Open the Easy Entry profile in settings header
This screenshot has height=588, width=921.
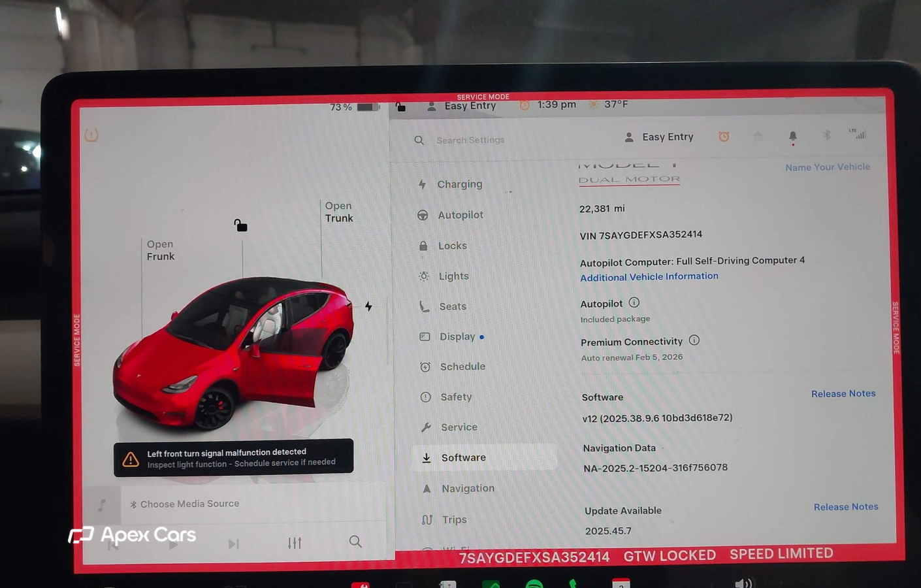(659, 137)
